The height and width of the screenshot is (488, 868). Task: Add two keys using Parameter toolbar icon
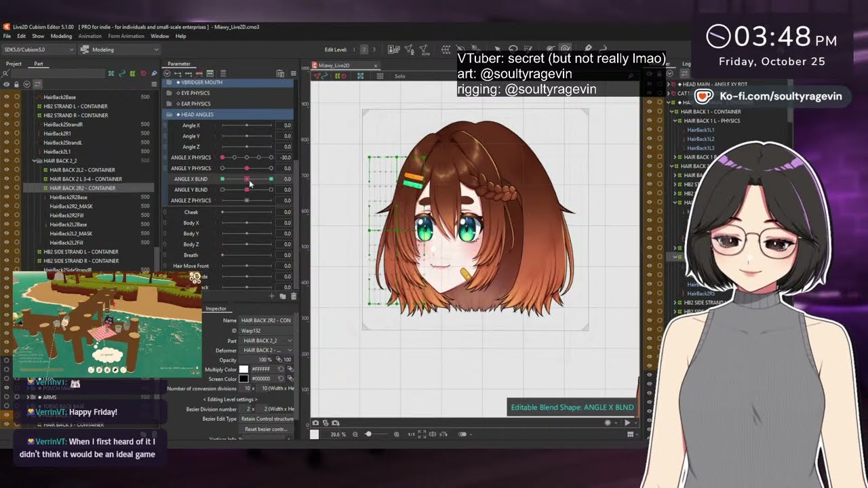coord(178,73)
